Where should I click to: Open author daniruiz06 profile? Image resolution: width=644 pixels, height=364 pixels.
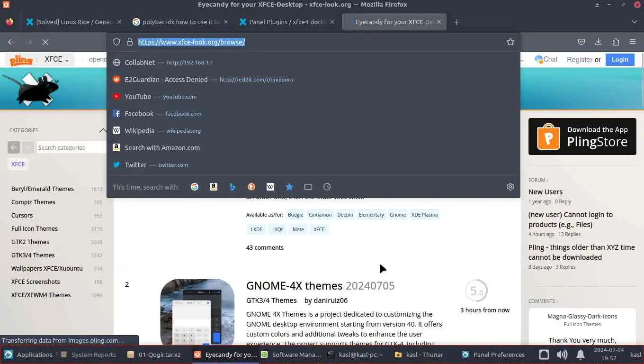(x=331, y=300)
